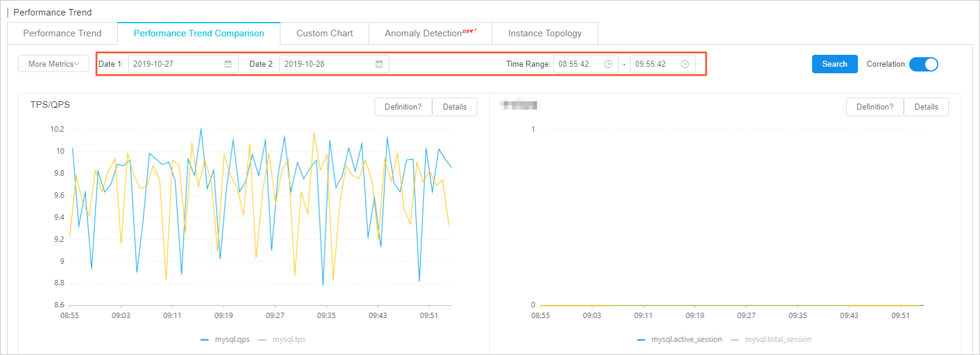Open the Custom Chart tab

pyautogui.click(x=324, y=33)
